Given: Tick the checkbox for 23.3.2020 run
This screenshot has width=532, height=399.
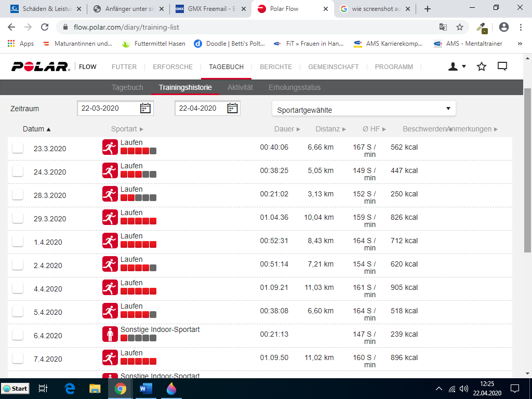Looking at the screenshot, I should [x=18, y=148].
